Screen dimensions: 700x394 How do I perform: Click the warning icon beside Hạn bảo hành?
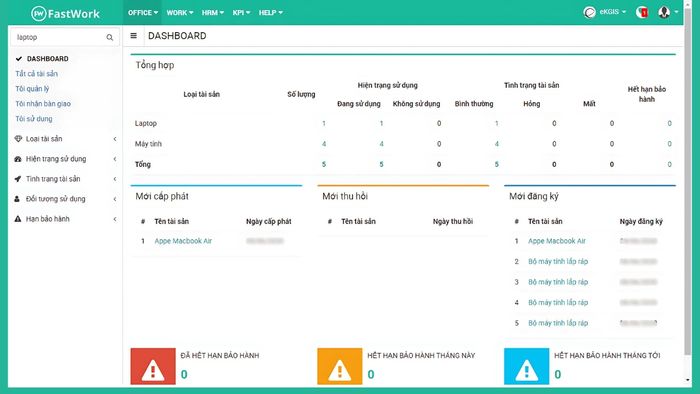click(18, 219)
